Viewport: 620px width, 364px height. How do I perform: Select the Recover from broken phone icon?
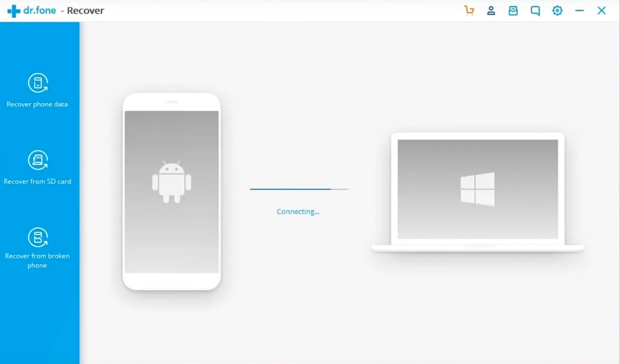click(38, 237)
